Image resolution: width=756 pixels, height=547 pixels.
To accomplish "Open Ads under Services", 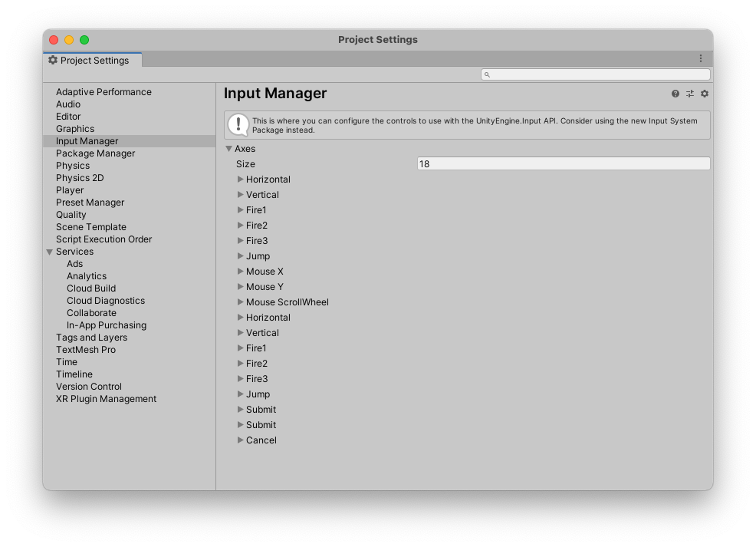I will (x=74, y=264).
